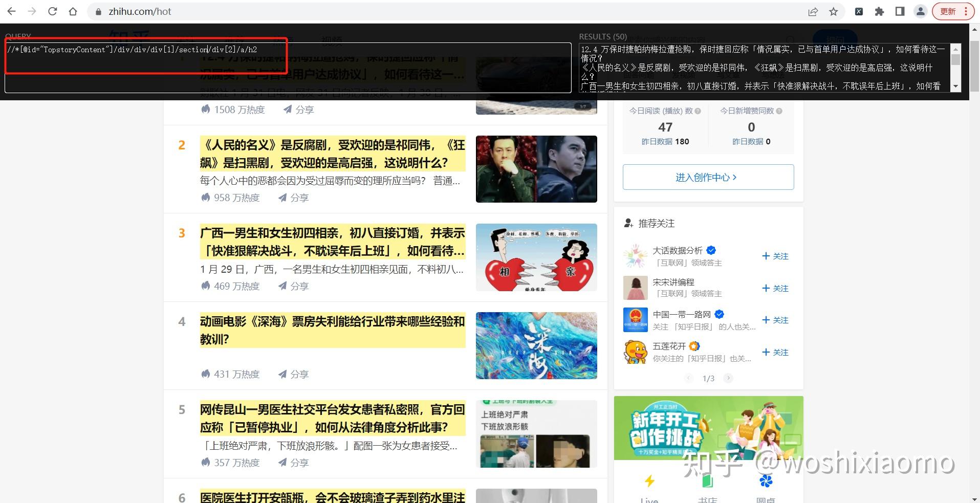Click the Live lightning bolt icon

point(649,480)
